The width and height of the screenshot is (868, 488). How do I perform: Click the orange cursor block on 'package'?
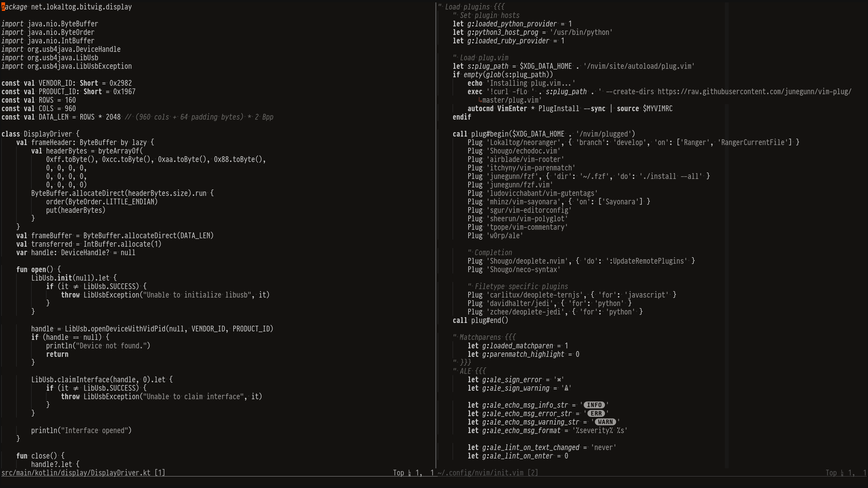[3, 7]
